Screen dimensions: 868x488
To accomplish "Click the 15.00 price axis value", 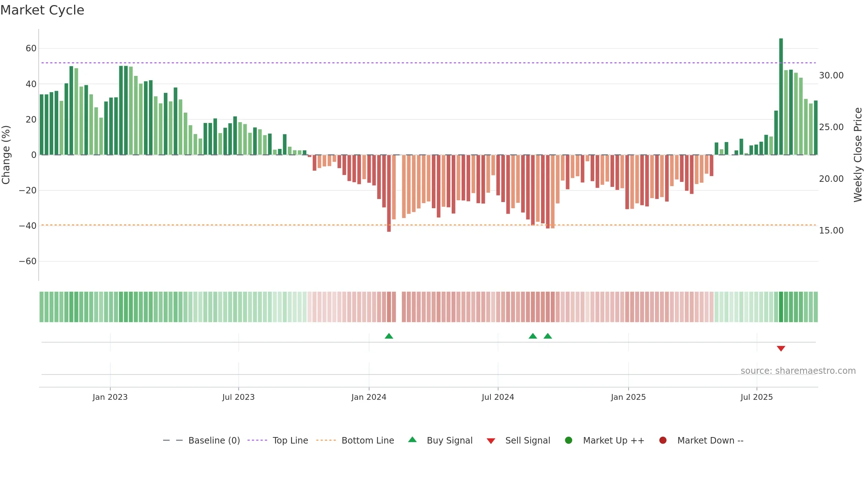I will [x=831, y=230].
